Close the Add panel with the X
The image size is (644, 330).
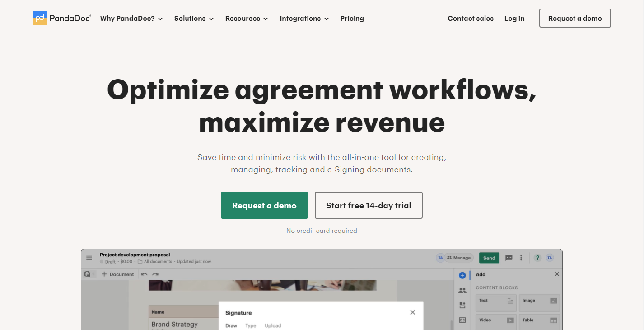pyautogui.click(x=557, y=274)
